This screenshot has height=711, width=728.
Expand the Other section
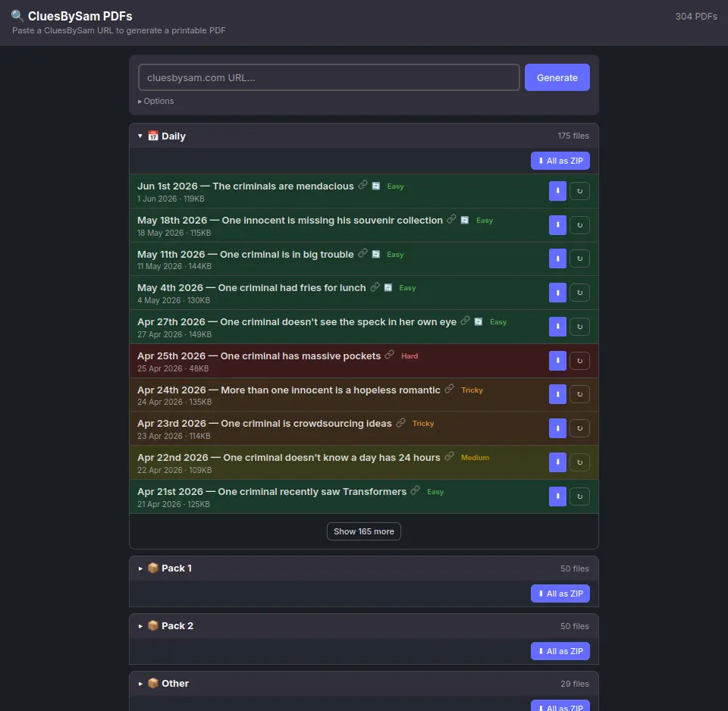(x=363, y=684)
